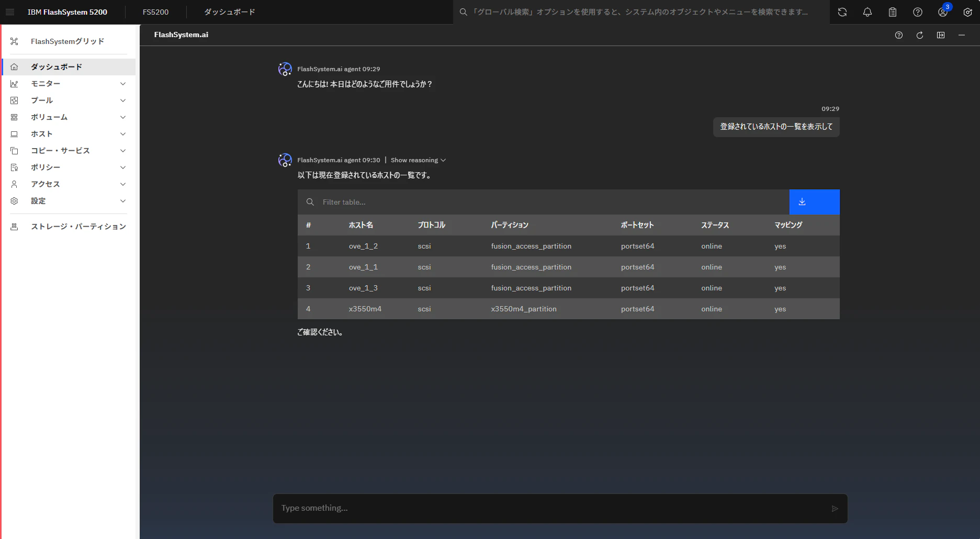This screenshot has width=980, height=539.
Task: Click the pool icon in sidebar
Action: point(14,100)
